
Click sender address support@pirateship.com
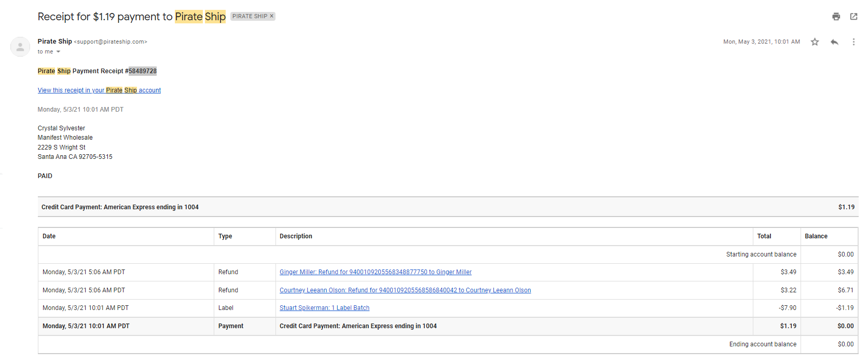111,42
